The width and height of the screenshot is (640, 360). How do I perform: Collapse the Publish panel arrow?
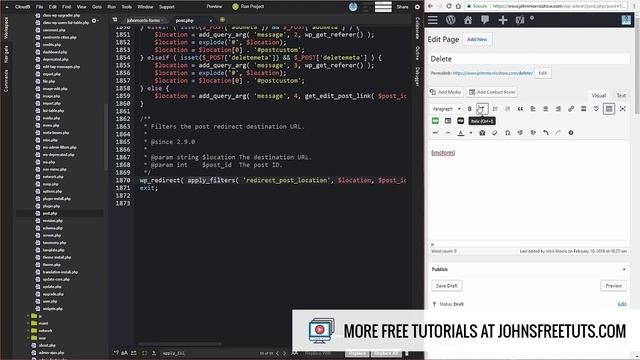tap(624, 269)
